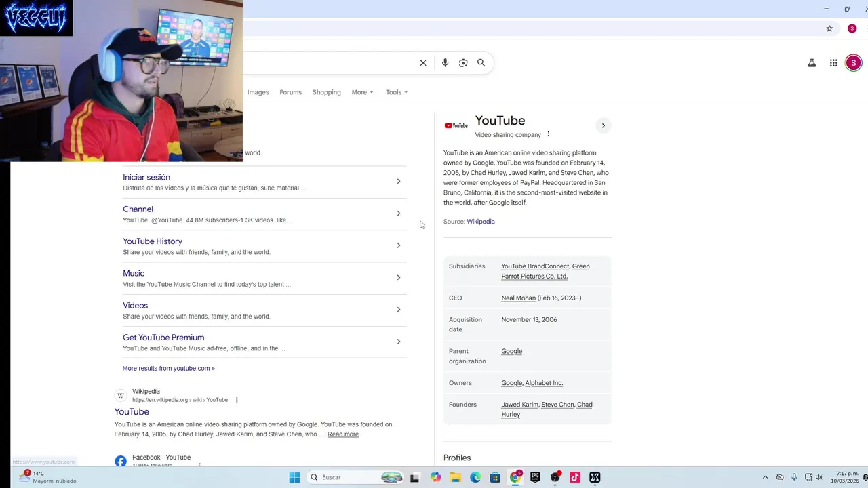Clear the search box with the X icon
Image resolution: width=868 pixels, height=488 pixels.
point(423,63)
